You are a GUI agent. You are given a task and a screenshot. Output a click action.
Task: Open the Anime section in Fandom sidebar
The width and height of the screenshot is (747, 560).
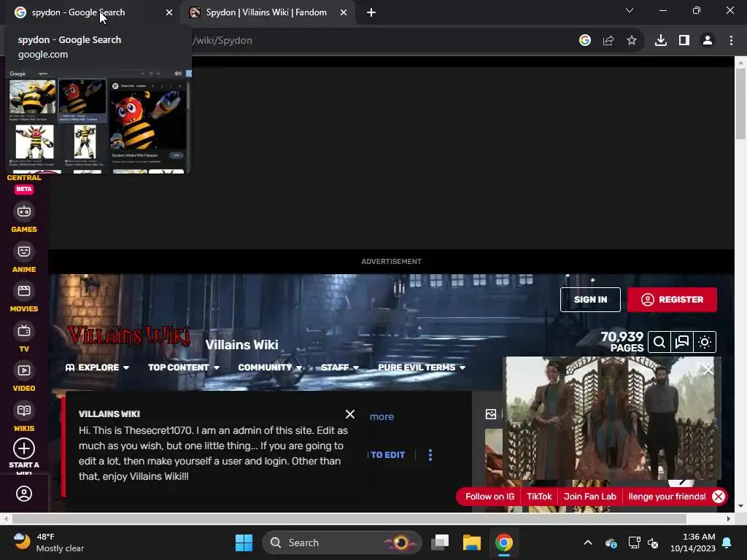24,259
